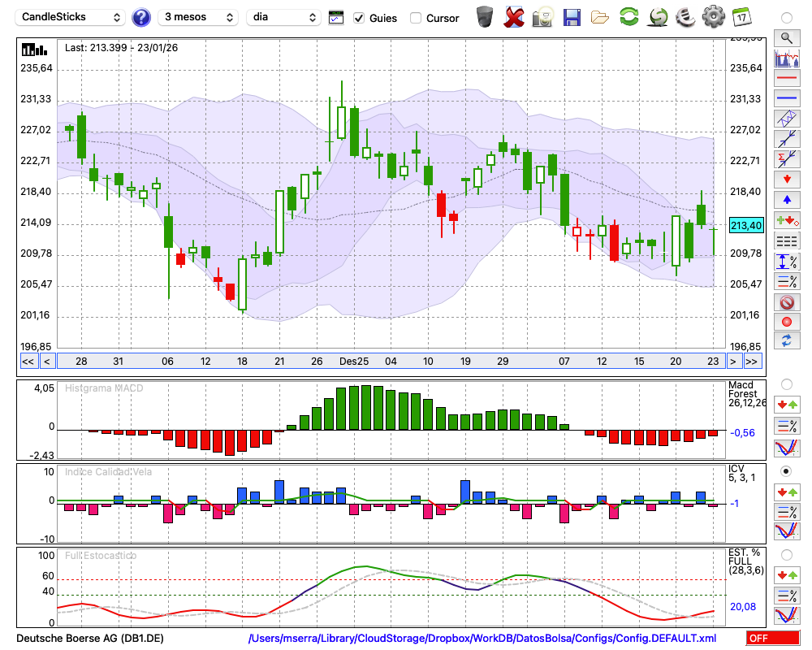Image resolution: width=812 pixels, height=650 pixels.
Task: Select the red horizontal line tool
Action: [x=787, y=78]
